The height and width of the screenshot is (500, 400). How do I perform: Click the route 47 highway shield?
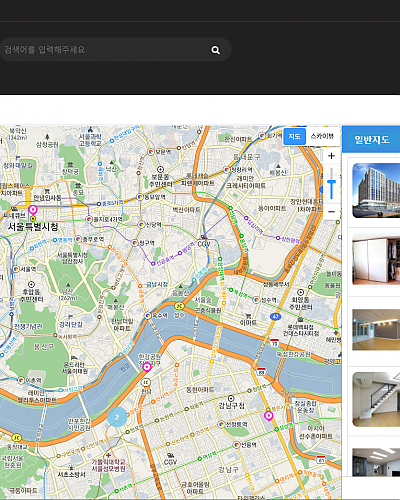tap(275, 317)
